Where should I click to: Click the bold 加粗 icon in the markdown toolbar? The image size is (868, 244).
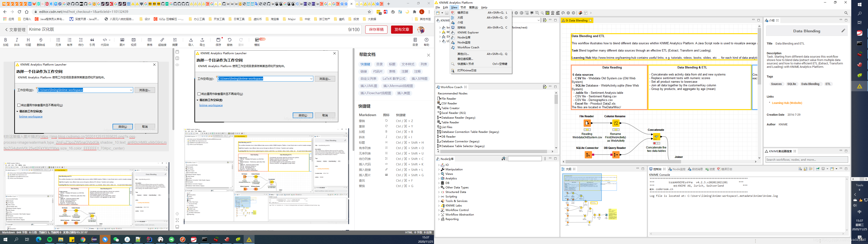pos(5,40)
